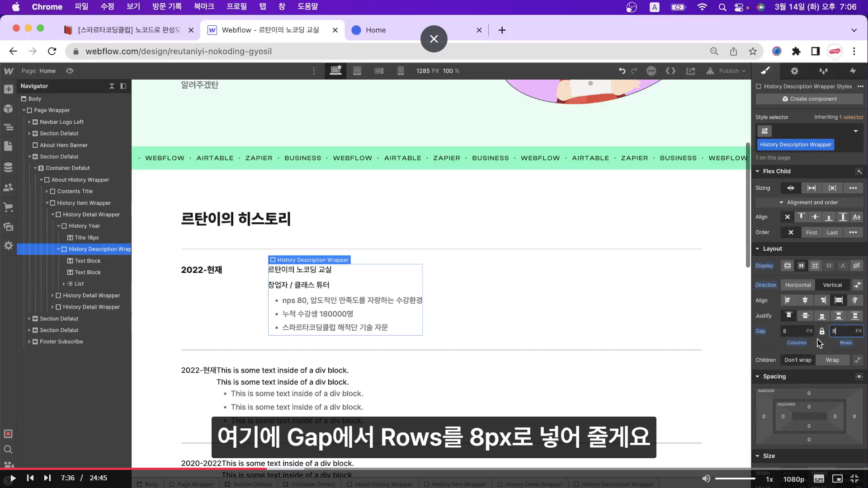
Task: Collapse Alignment and order
Action: 809,202
